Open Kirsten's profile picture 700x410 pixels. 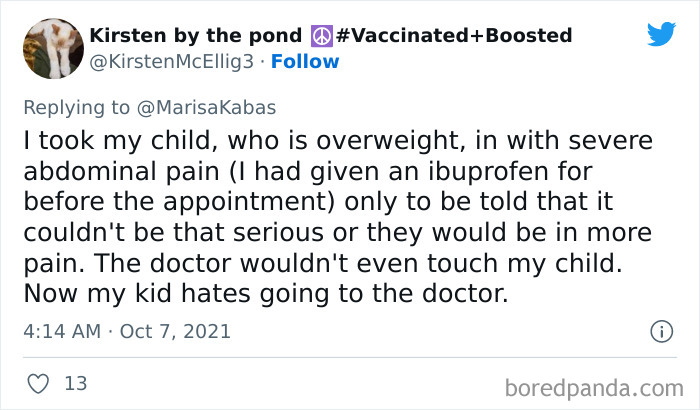[x=51, y=48]
